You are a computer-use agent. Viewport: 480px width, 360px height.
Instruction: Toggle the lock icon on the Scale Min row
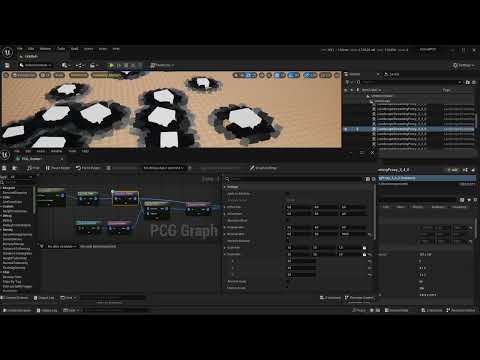click(x=364, y=248)
